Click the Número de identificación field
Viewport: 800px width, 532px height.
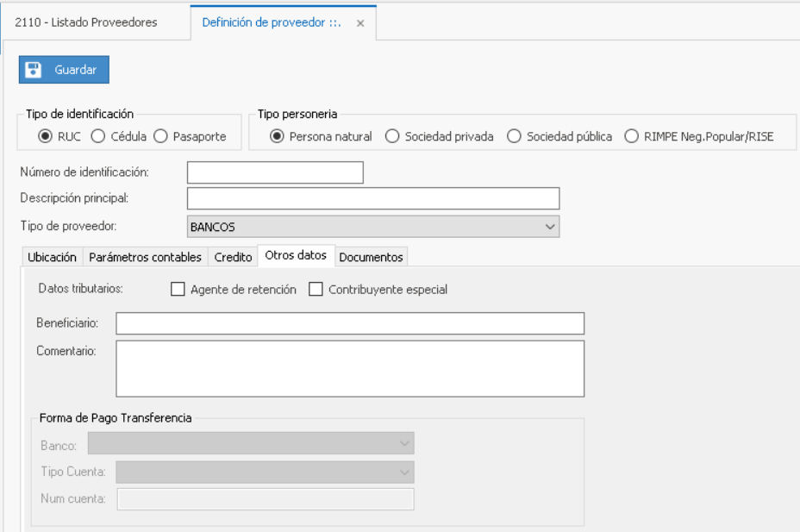275,172
